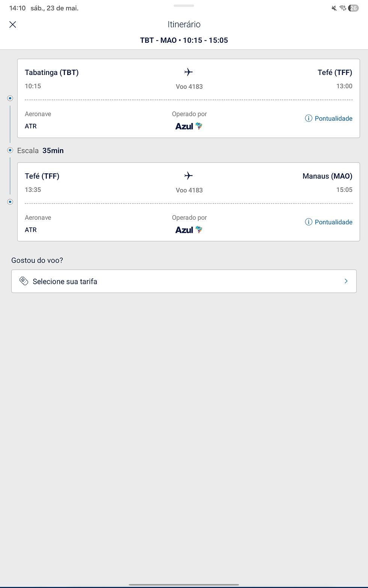Viewport: 368px width, 588px height.
Task: Tap the timeline dot for Manaus arrival
Action: (x=10, y=202)
